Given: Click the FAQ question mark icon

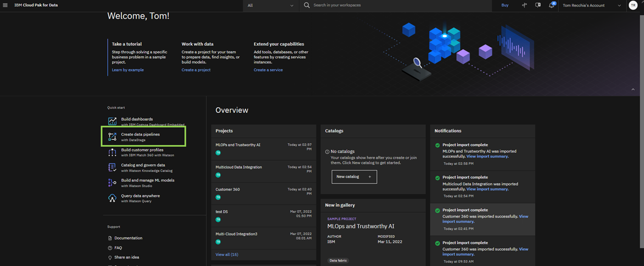Looking at the screenshot, I should 110,248.
